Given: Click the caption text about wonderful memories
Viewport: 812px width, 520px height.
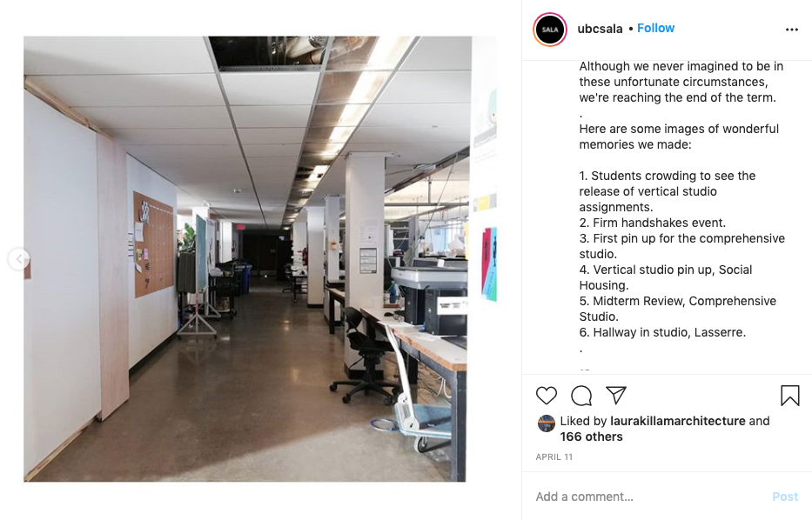Looking at the screenshot, I should (x=679, y=137).
